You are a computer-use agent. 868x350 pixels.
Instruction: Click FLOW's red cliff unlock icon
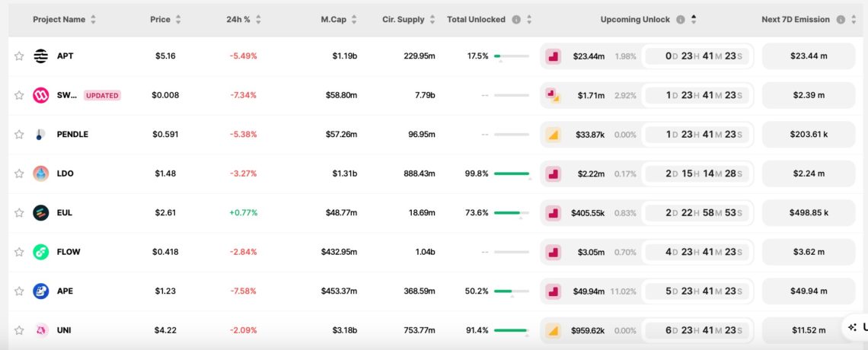[553, 252]
